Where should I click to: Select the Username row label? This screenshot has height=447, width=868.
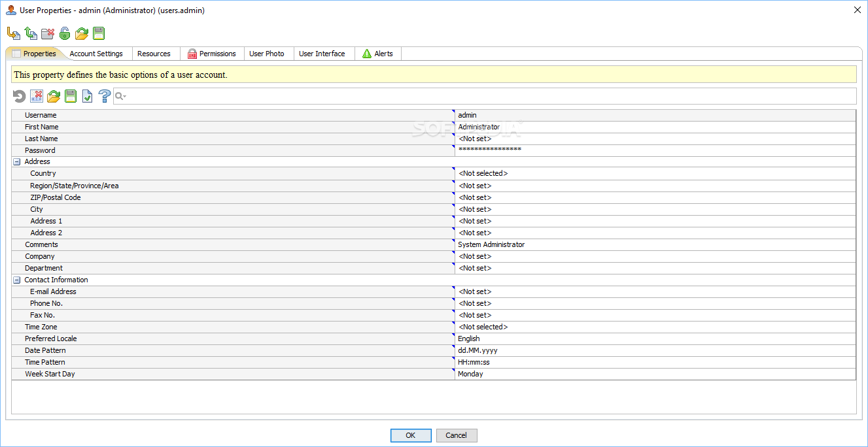(x=41, y=115)
